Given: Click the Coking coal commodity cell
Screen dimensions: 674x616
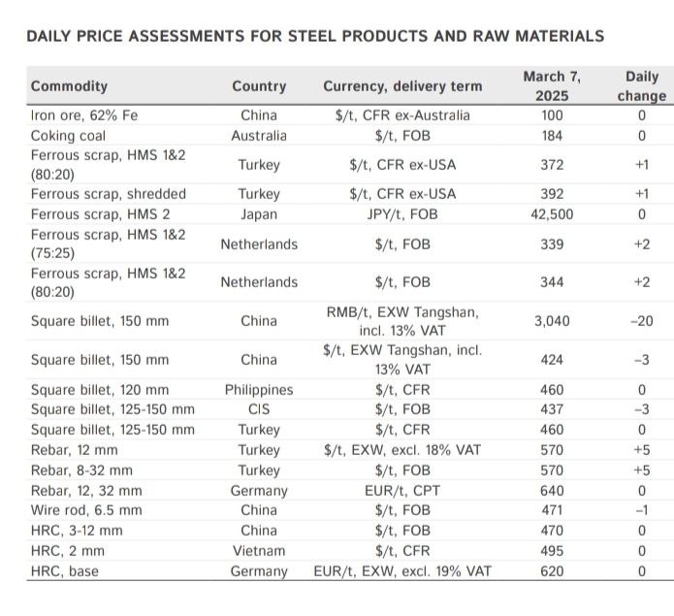Looking at the screenshot, I should (x=68, y=136).
